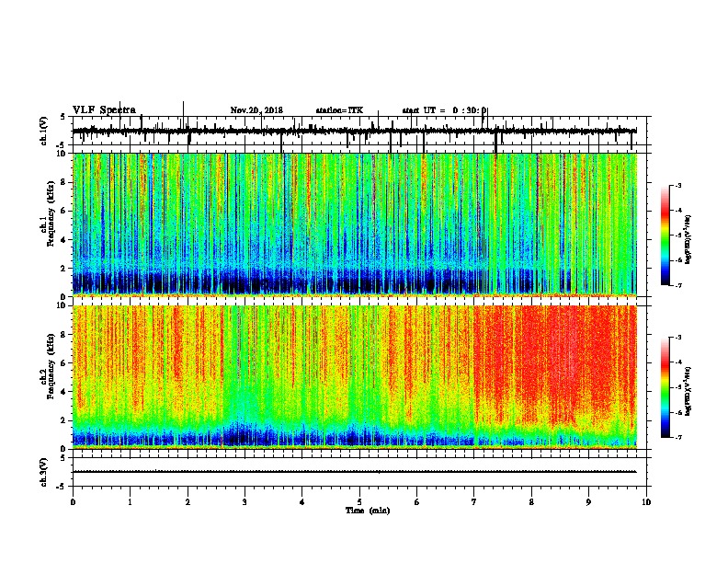
Task: Select the "start UT = 0 :30: 0" text
Action: 444,110
